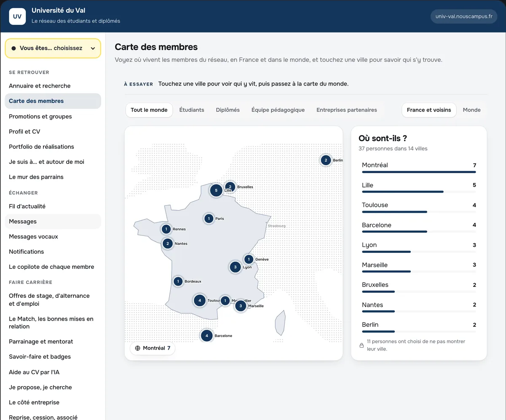This screenshot has width=506, height=420.
Task: Click the Montréal row in the city list
Action: tap(419, 167)
